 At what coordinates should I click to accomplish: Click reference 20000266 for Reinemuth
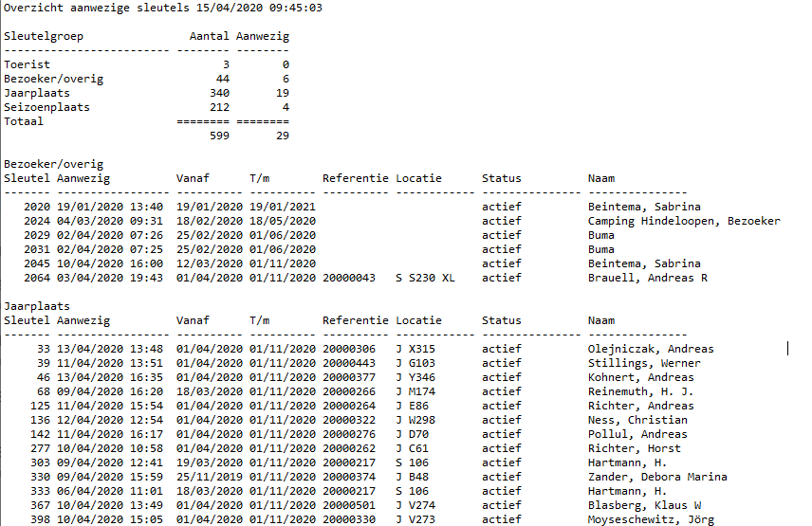coord(349,391)
